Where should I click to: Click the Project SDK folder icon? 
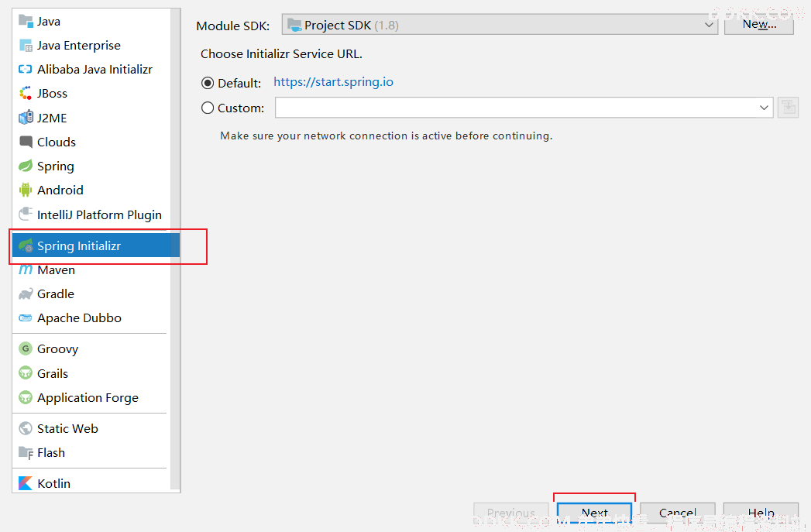(294, 25)
